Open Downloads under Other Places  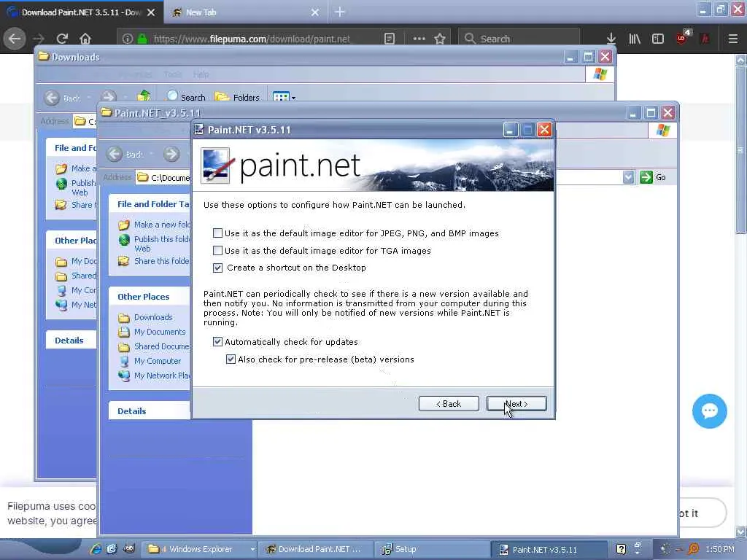tap(153, 317)
